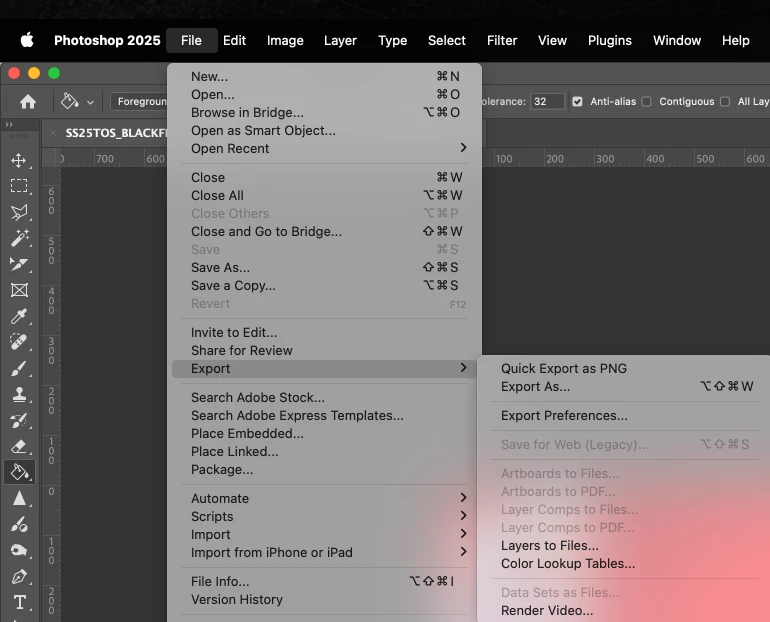Select the Dodge tool
This screenshot has width=770, height=622.
tap(19, 524)
